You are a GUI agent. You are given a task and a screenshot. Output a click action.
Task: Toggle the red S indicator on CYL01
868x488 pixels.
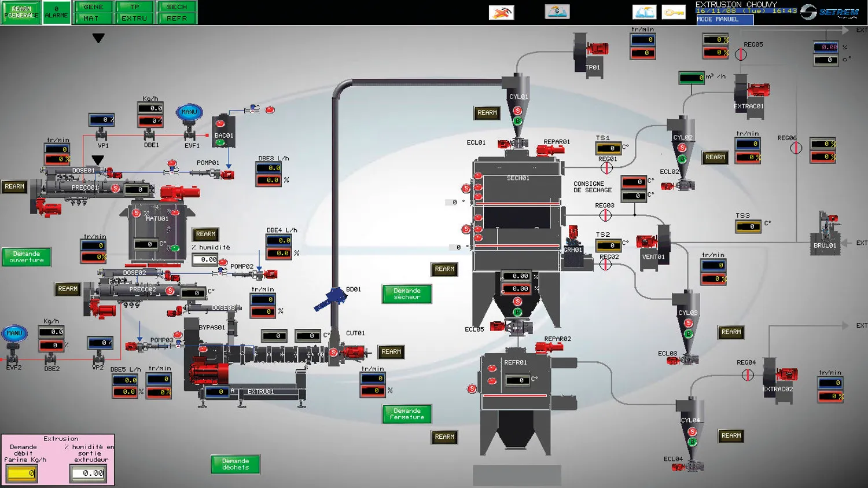517,111
